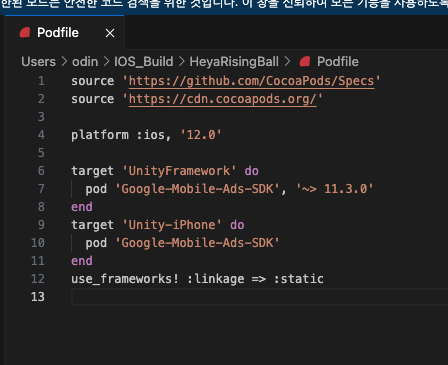Image resolution: width=448 pixels, height=365 pixels.
Task: Click the 'end' keyword on line 8
Action: coord(82,207)
